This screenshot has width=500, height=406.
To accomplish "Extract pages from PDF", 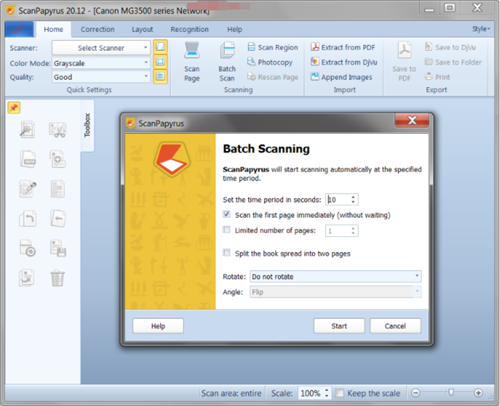I will [343, 47].
